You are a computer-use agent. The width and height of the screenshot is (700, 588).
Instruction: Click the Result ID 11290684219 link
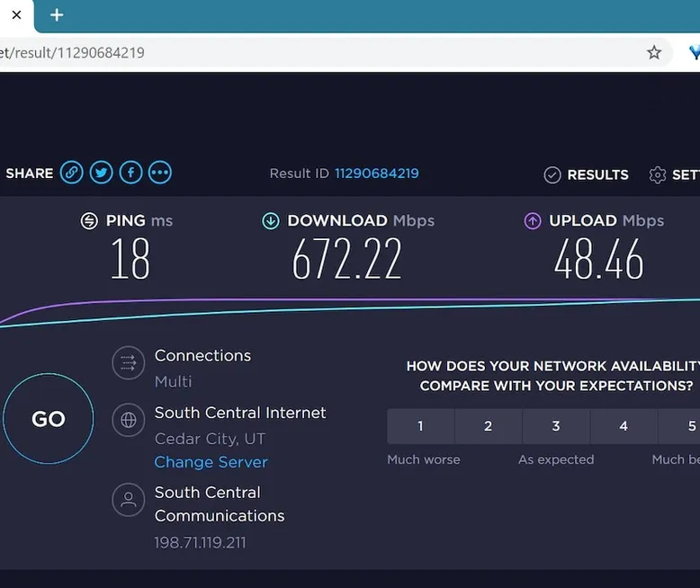tap(377, 174)
